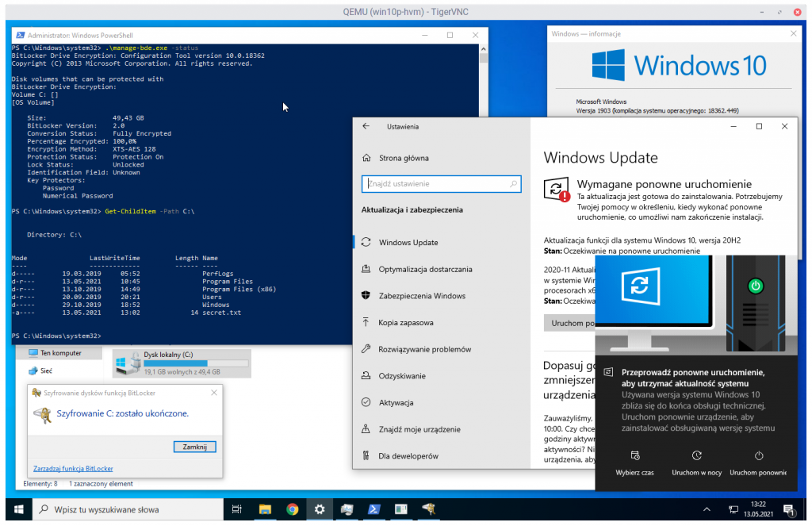Click 'XTS-AES 128' encryption method text
Screen dimensions: 812x526
tap(134, 149)
